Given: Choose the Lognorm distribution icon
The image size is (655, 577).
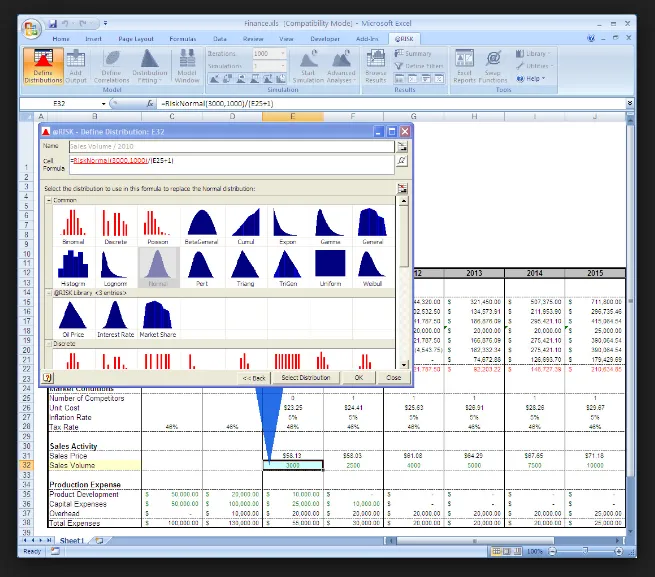Looking at the screenshot, I should pyautogui.click(x=116, y=268).
